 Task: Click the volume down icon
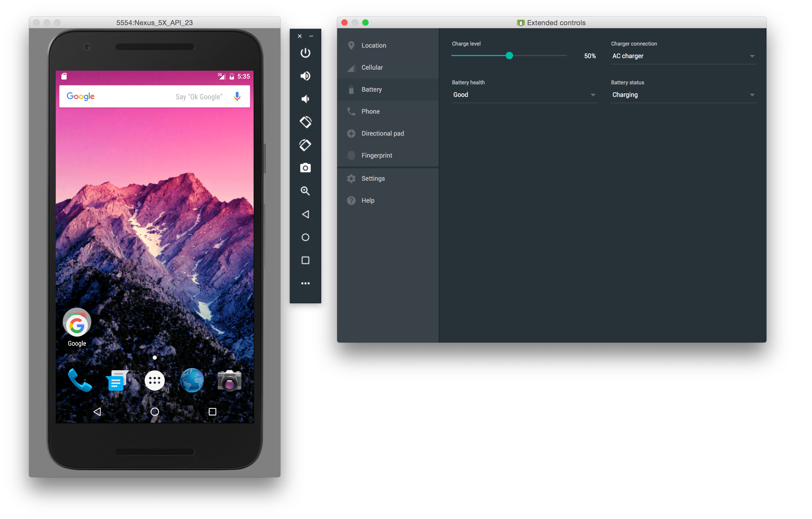point(305,99)
